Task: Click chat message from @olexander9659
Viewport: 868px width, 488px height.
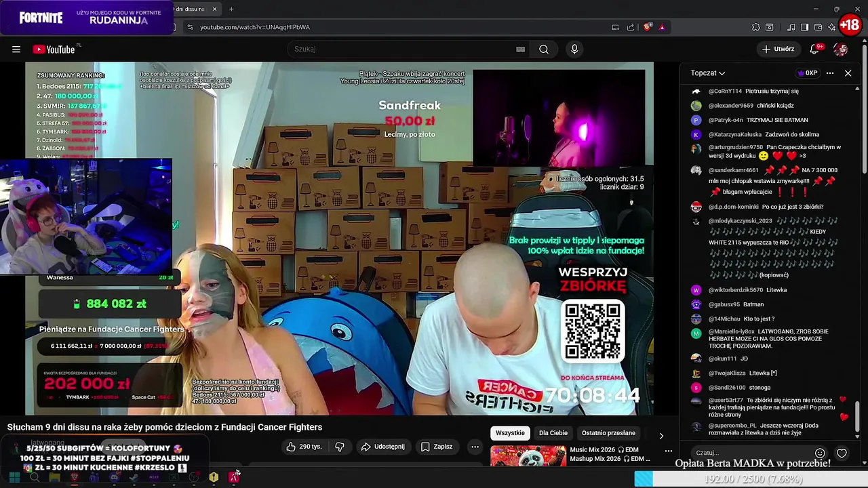Action: 751,106
